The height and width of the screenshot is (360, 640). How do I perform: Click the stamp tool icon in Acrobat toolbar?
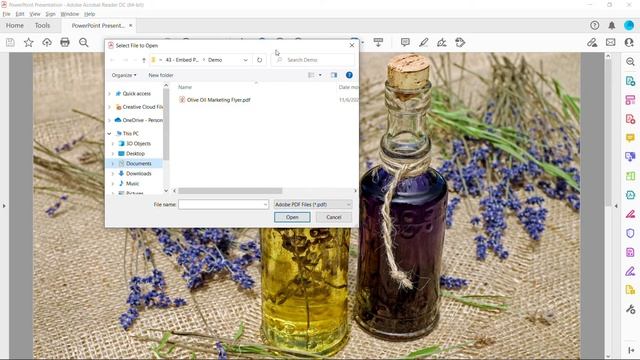[460, 42]
